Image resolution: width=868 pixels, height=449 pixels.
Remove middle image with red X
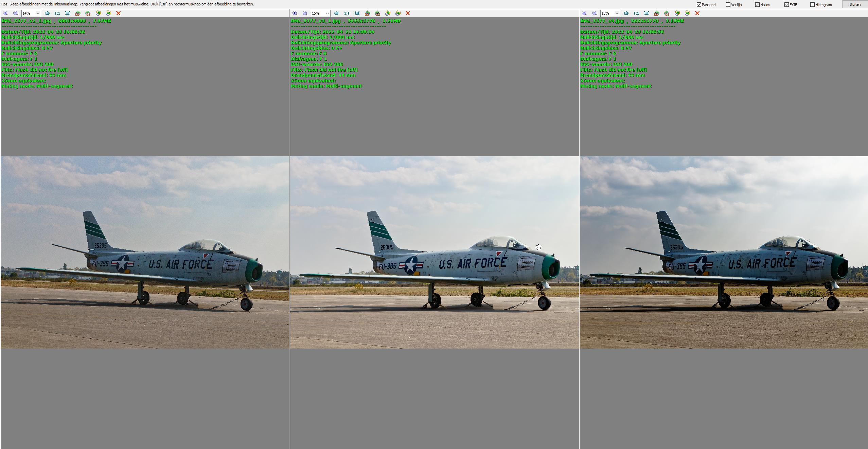(x=408, y=13)
